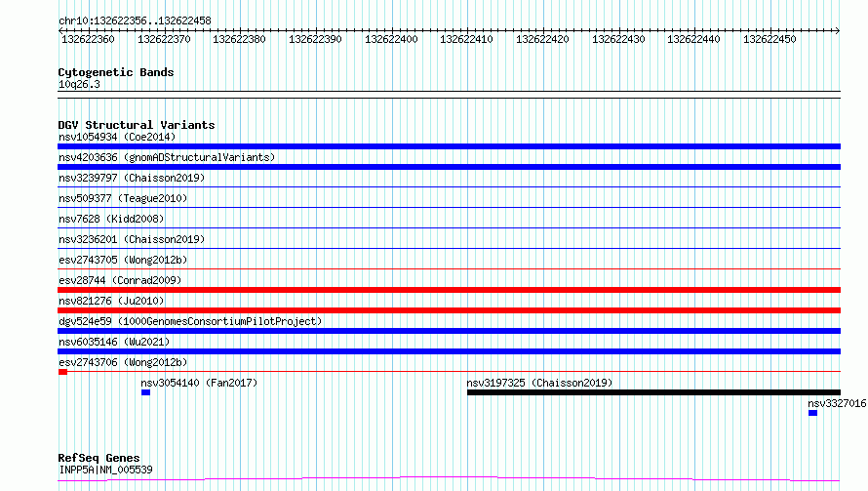Click ruler position 132622400

[x=391, y=39]
